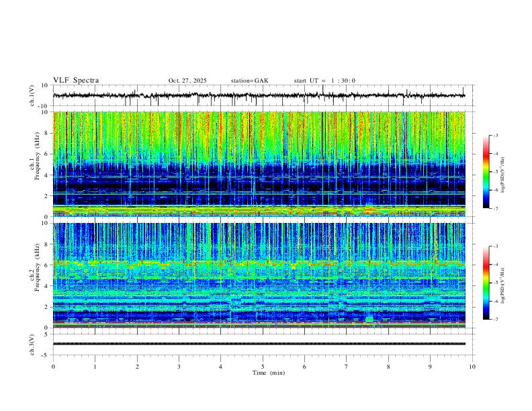Click the ch.3 voltage trace band
The image size is (532, 411).
coord(259,344)
